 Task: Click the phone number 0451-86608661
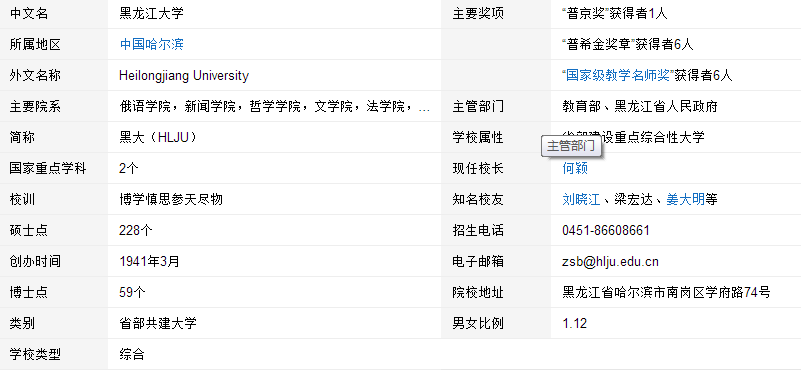(606, 230)
